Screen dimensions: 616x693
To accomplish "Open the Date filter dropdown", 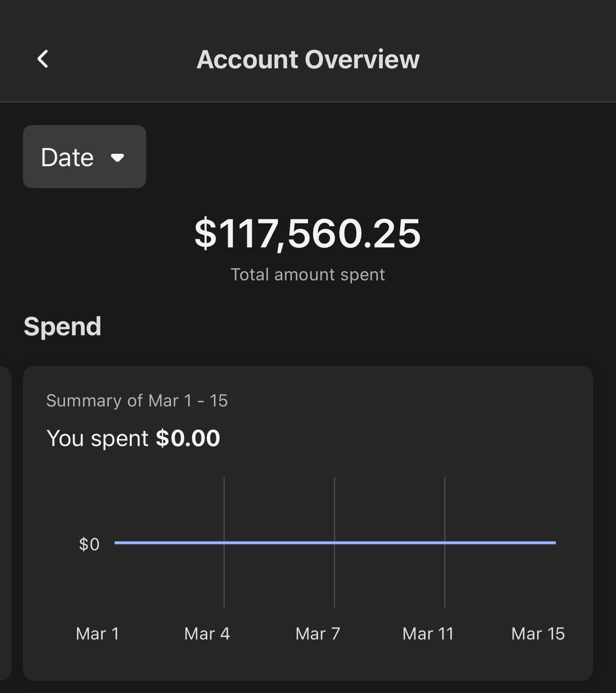I will (84, 157).
